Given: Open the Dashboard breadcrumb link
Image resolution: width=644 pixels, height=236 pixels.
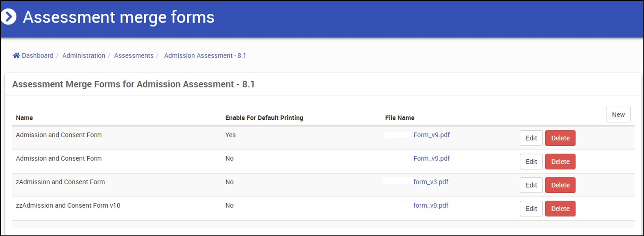Looking at the screenshot, I should coord(38,56).
